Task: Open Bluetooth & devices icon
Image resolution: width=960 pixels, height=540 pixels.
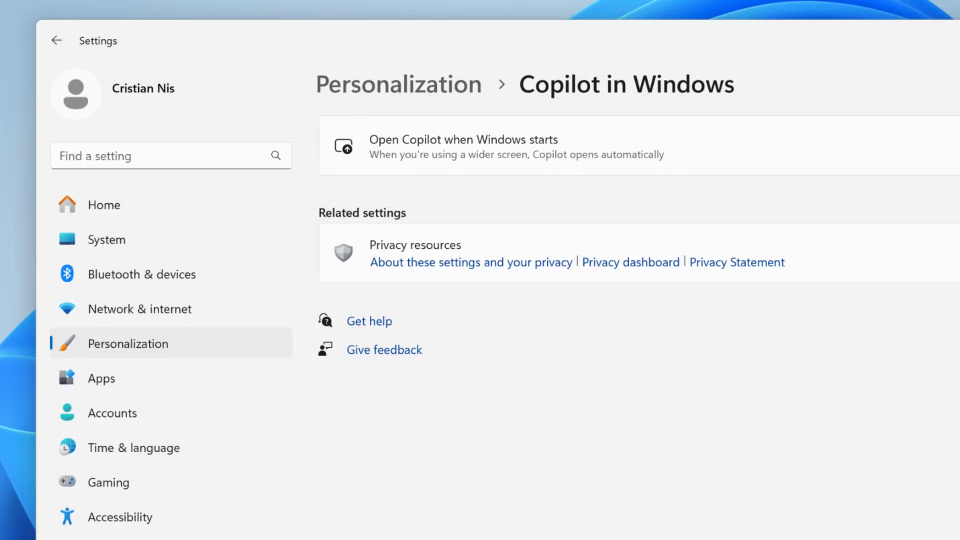Action: pyautogui.click(x=67, y=274)
